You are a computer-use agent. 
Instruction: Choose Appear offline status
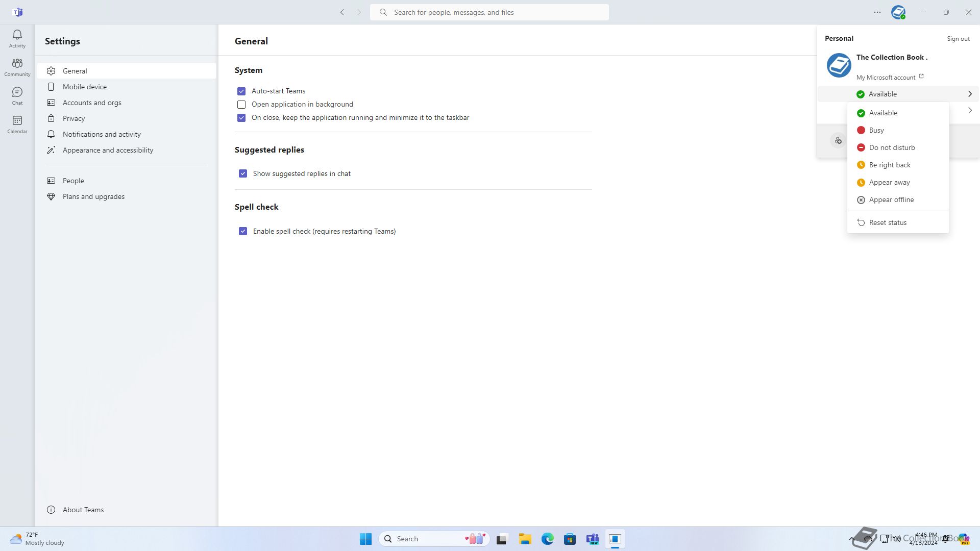pyautogui.click(x=891, y=199)
